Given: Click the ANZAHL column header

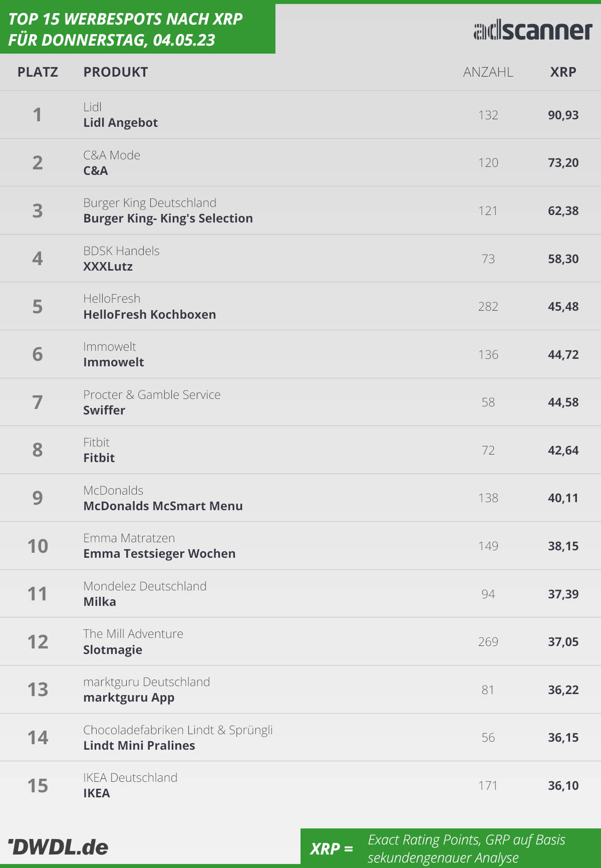Looking at the screenshot, I should tap(488, 72).
